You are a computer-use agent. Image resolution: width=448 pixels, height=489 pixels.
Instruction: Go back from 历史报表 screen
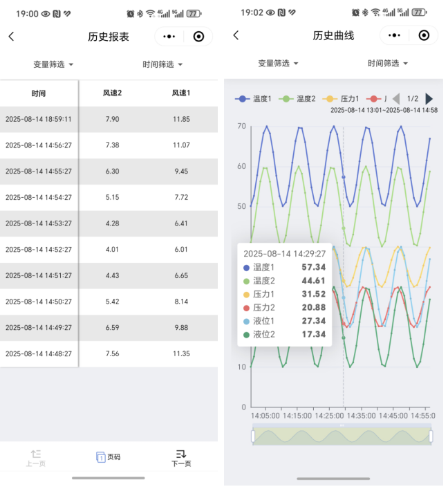(x=11, y=37)
